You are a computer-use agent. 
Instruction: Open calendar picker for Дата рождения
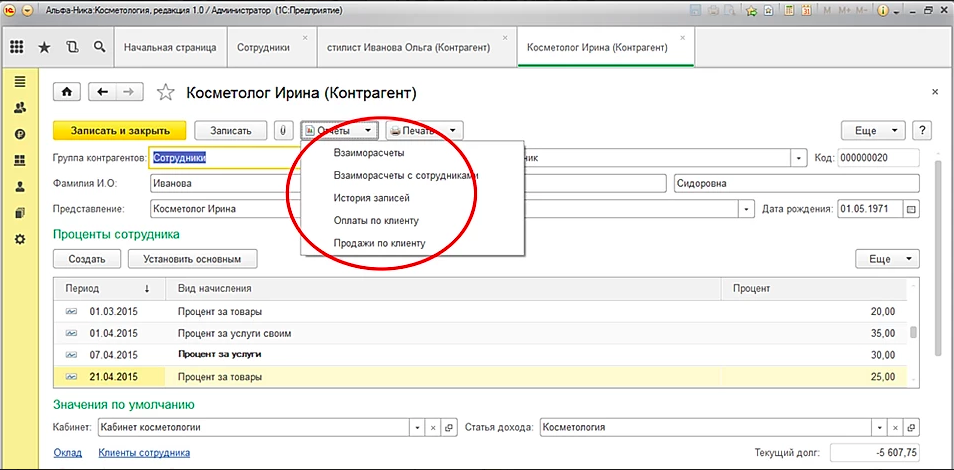(910, 209)
